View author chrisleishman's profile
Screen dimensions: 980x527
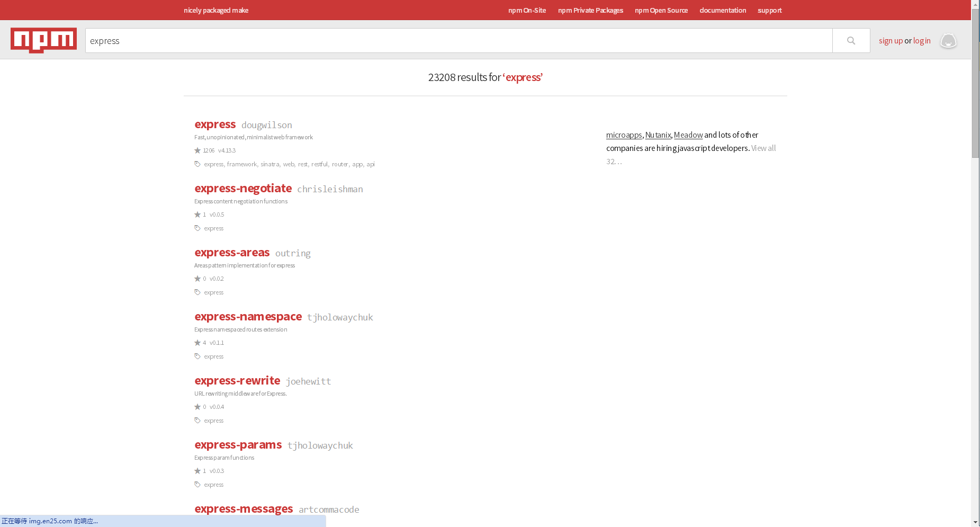[330, 189]
